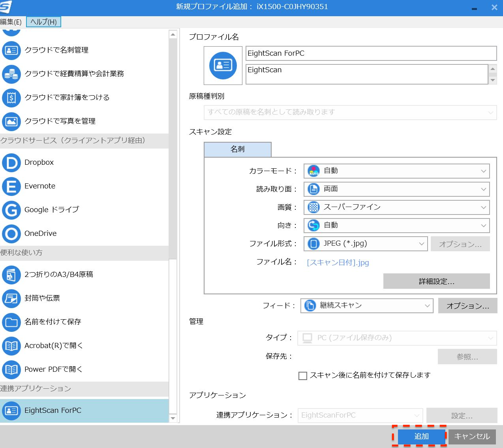Expand the 画質 dropdown
This screenshot has width=503, height=448.
point(397,207)
